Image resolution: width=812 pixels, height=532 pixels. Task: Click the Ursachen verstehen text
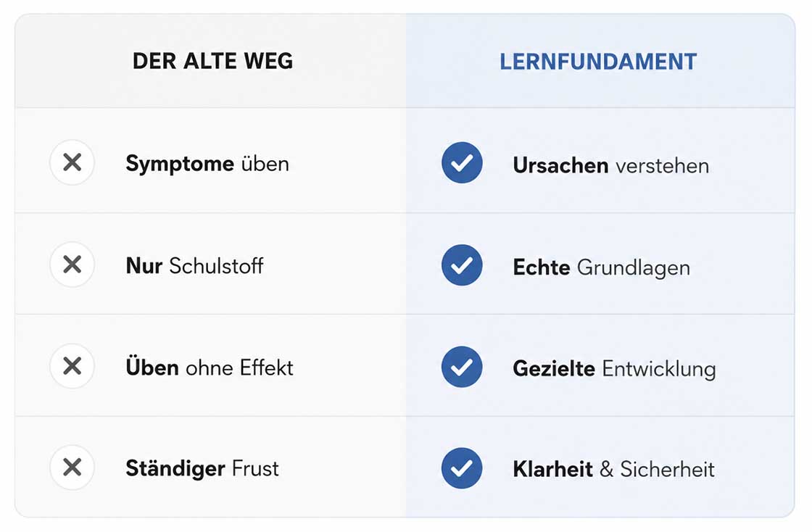click(610, 166)
